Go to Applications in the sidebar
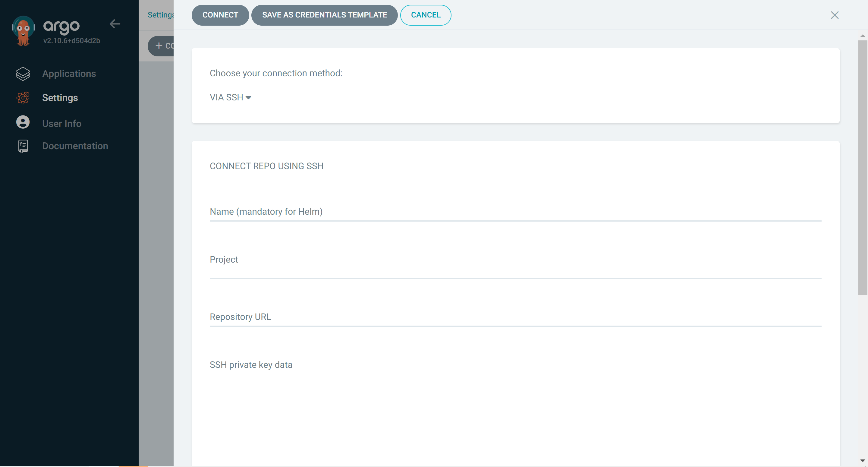The image size is (868, 467). 69,74
